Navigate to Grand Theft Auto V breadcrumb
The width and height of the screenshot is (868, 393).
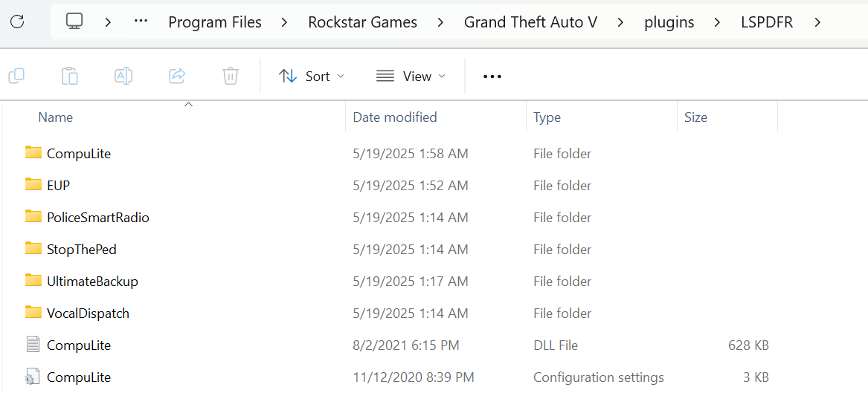530,22
